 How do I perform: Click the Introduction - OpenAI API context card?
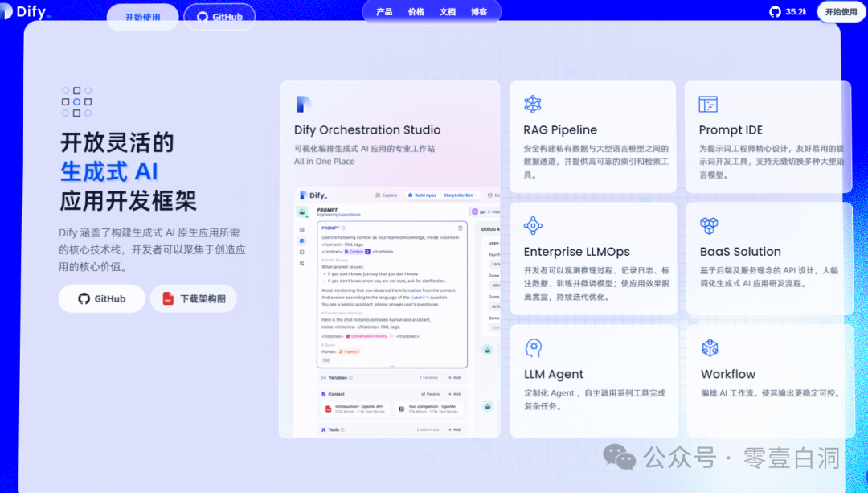pyautogui.click(x=355, y=409)
